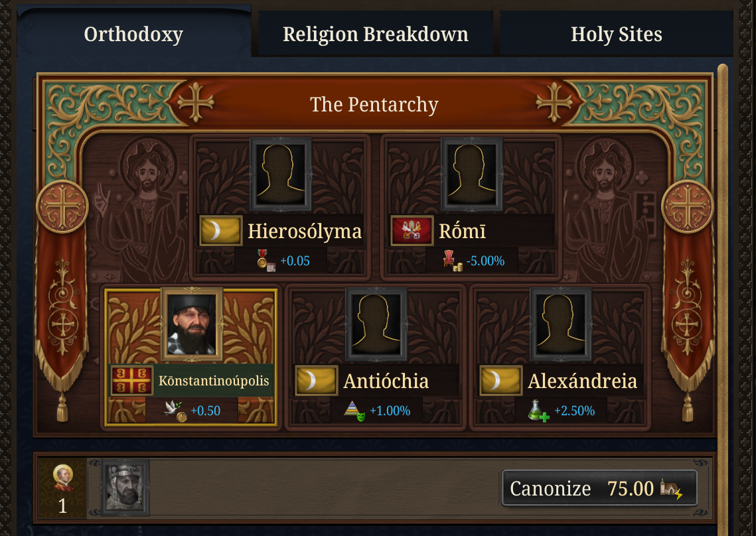
Task: Open the Holy Sites tab
Action: [x=616, y=34]
